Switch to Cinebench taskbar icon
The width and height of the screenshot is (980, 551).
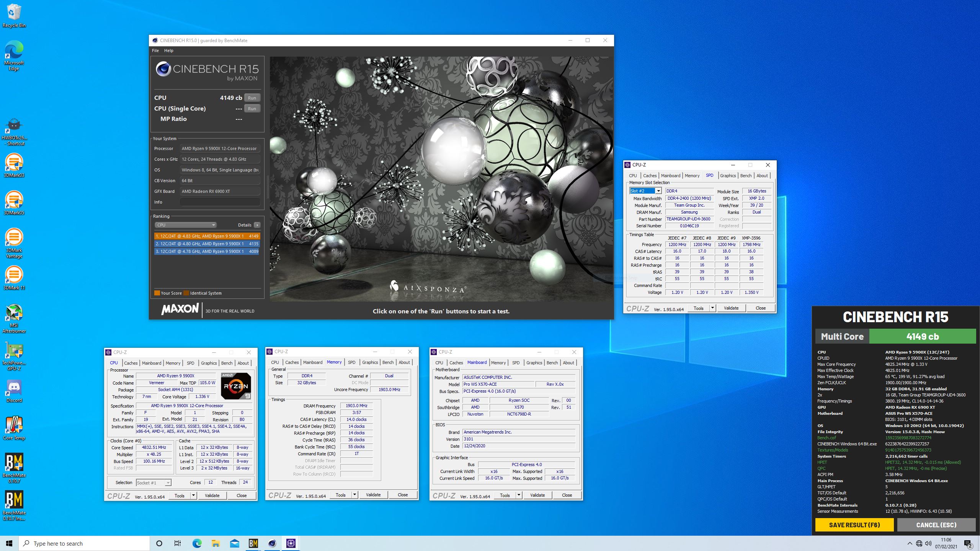coord(272,543)
